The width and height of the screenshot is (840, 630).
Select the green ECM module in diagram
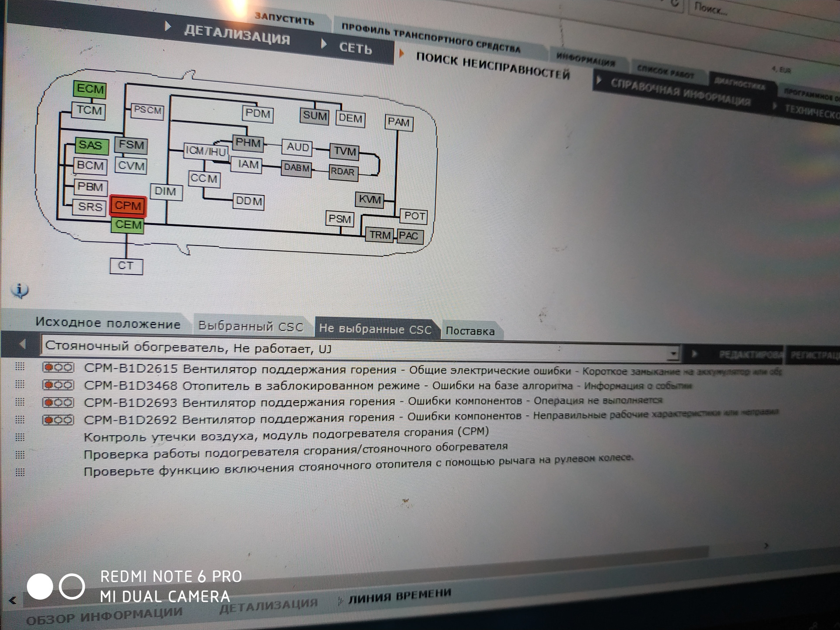tap(90, 89)
